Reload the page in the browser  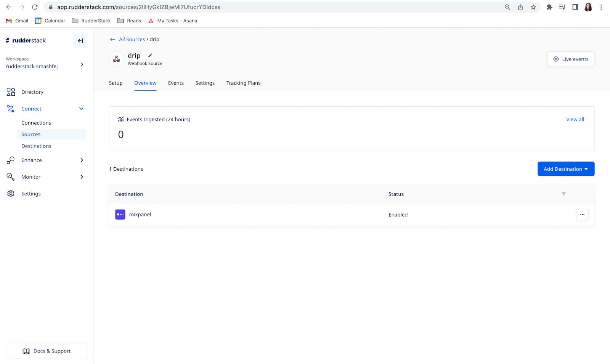[x=35, y=7]
